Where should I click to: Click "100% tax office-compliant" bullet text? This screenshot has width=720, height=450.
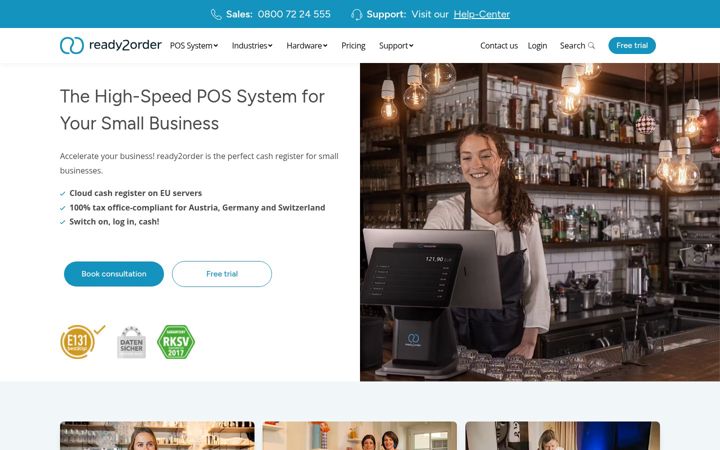pos(197,208)
